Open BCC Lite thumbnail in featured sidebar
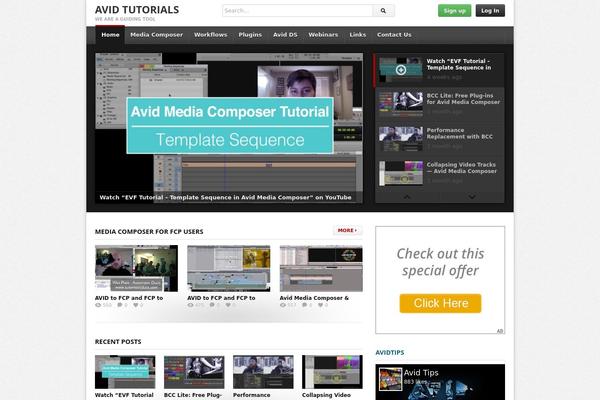 tap(401, 104)
